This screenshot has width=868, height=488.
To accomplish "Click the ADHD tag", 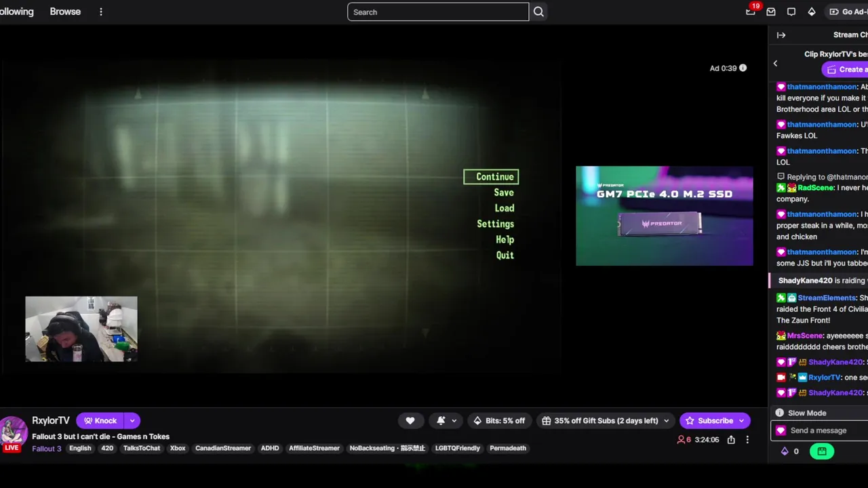I will coord(270,448).
